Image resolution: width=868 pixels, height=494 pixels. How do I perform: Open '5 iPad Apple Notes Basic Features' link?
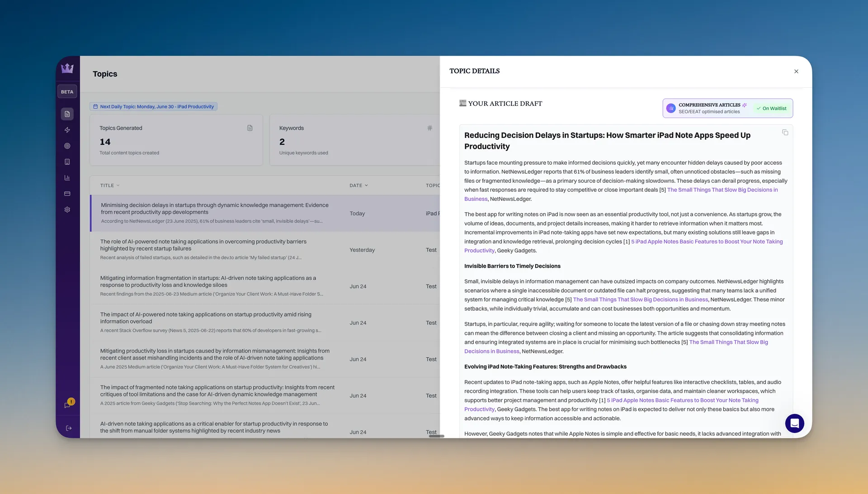tap(707, 242)
